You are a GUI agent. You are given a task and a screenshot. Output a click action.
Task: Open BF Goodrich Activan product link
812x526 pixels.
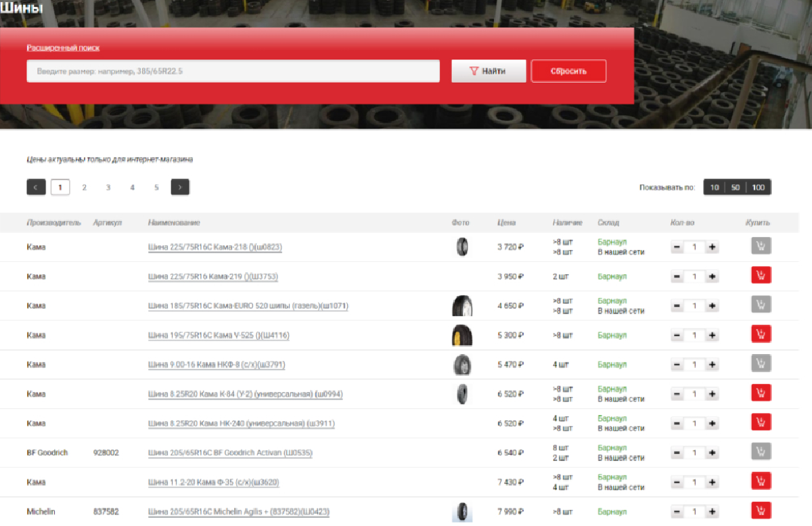[x=230, y=453]
